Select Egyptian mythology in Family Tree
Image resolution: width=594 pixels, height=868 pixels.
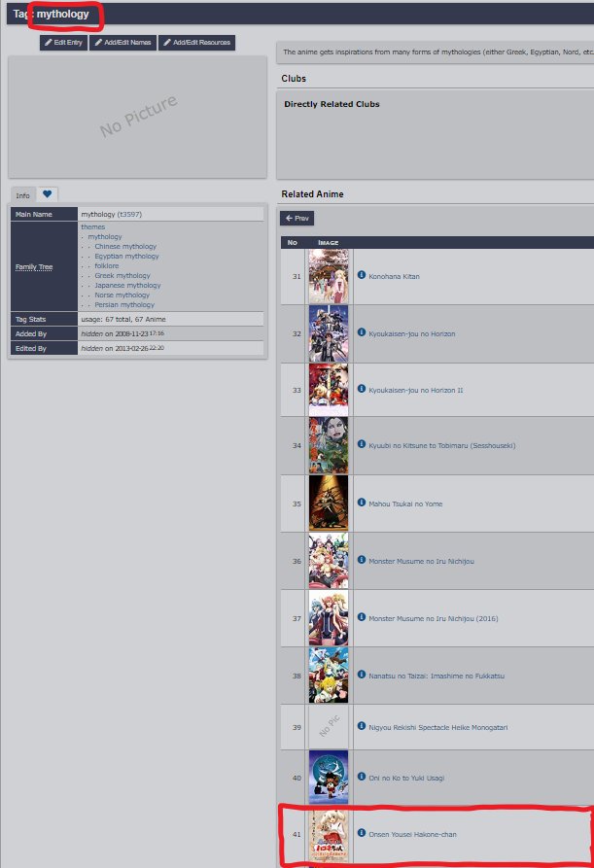126,257
